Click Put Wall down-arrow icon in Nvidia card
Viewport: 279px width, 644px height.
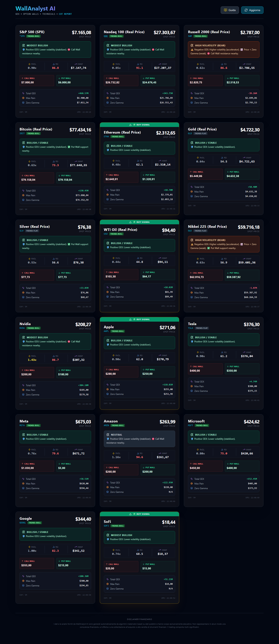tap(59, 370)
